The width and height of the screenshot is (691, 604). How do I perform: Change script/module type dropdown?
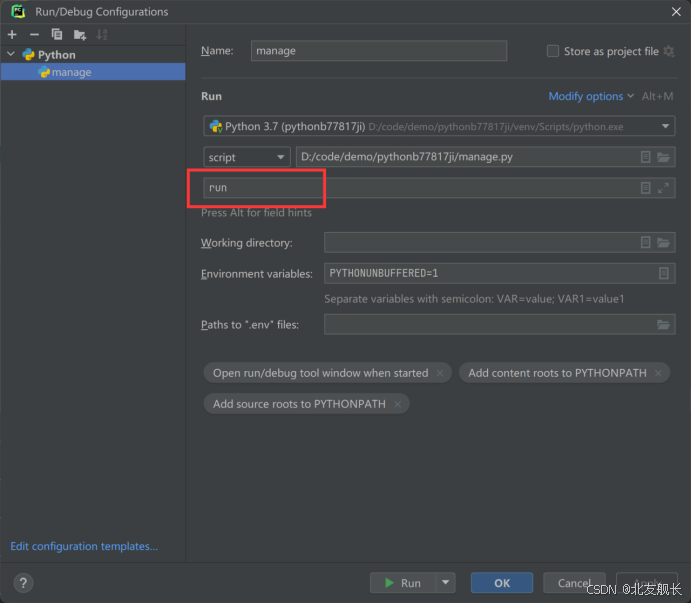(x=246, y=157)
